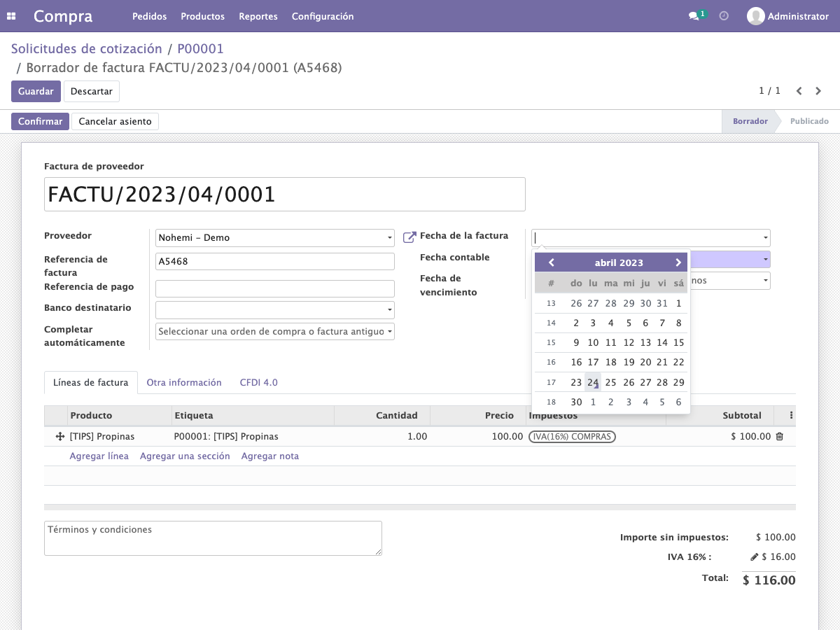
Task: Click the Referencia de factura field
Action: pos(275,261)
